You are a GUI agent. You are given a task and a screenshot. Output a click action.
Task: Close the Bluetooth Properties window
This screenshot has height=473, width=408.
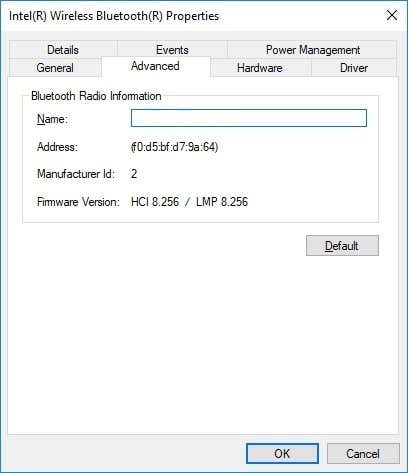[x=392, y=15]
